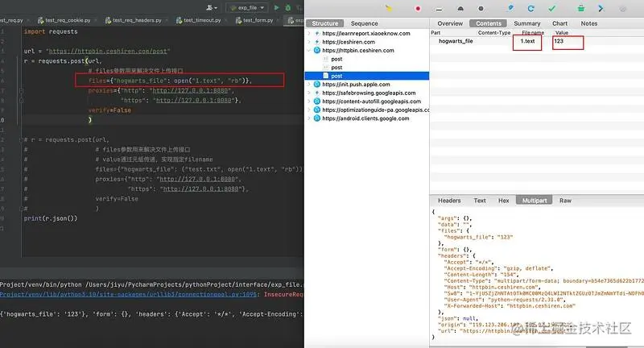Start debugging with the green bug icon
This screenshot has height=348, width=644.
coord(288,7)
